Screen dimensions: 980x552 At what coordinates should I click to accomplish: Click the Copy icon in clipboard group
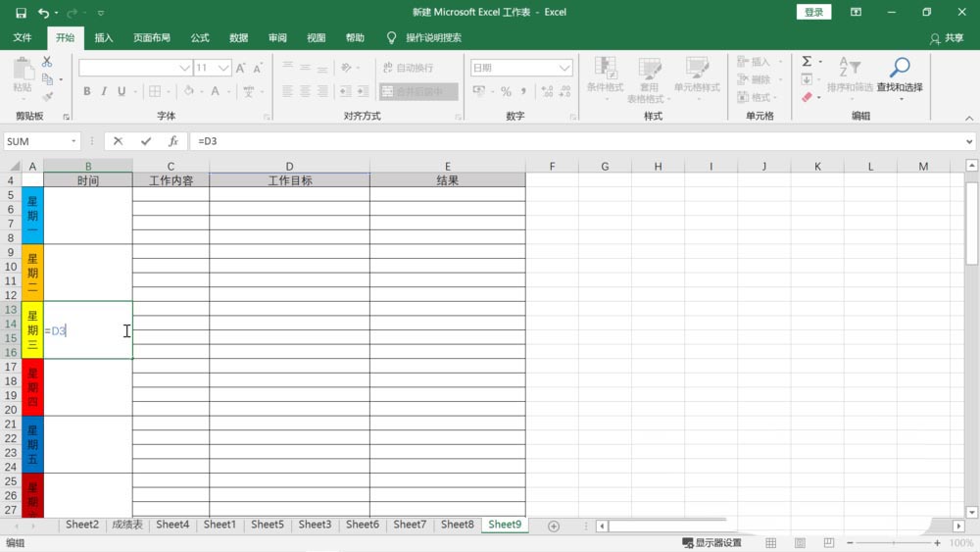47,79
